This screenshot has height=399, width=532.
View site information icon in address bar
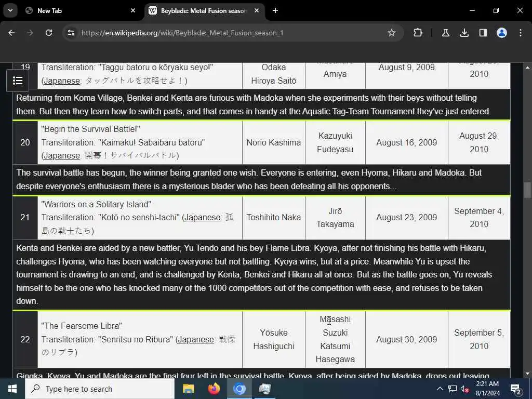tap(71, 33)
